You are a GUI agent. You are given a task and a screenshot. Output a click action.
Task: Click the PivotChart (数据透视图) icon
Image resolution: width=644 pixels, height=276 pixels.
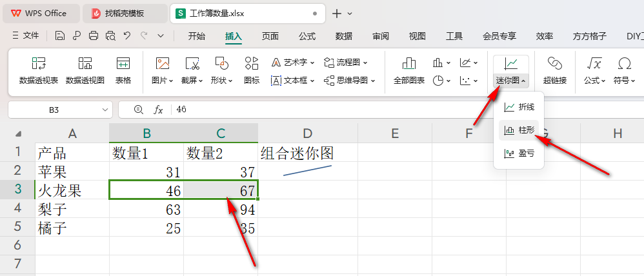point(85,64)
